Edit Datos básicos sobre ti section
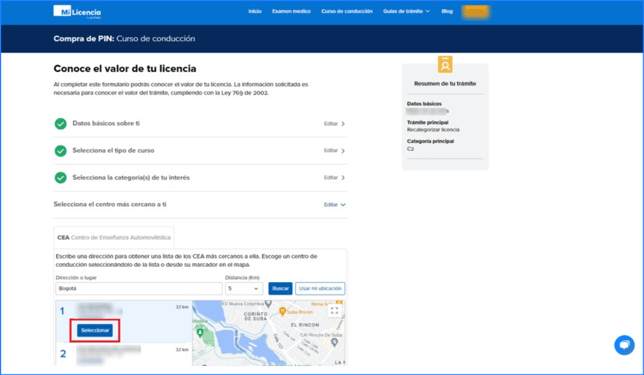Viewport: 644px width, 375px height. point(334,124)
